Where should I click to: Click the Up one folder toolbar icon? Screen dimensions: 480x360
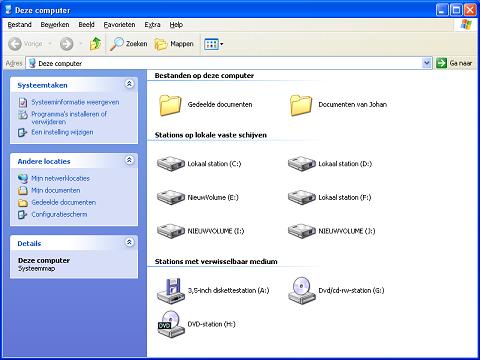(96, 44)
